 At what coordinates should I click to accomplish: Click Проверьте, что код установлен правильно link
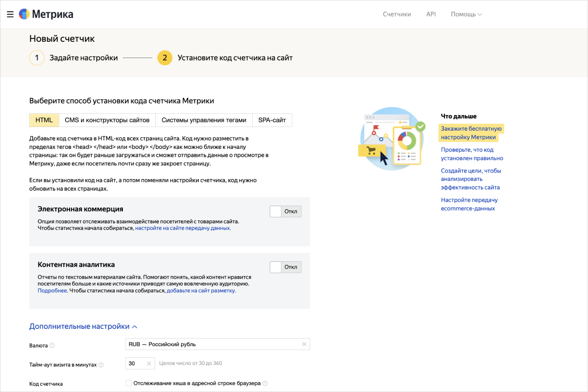(472, 154)
